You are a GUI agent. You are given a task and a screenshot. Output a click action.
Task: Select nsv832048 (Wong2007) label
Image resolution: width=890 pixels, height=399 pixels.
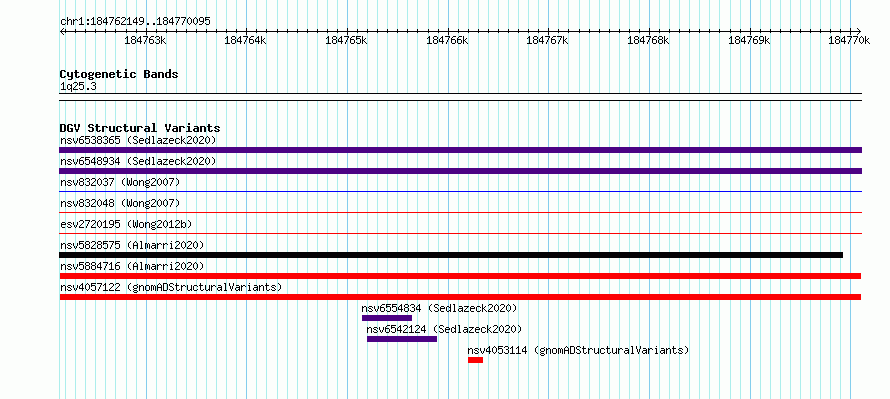point(120,203)
